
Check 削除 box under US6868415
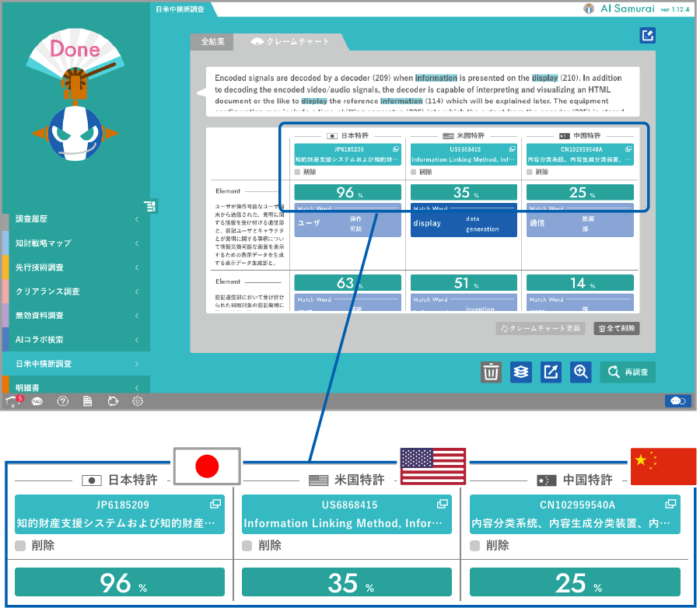(414, 172)
